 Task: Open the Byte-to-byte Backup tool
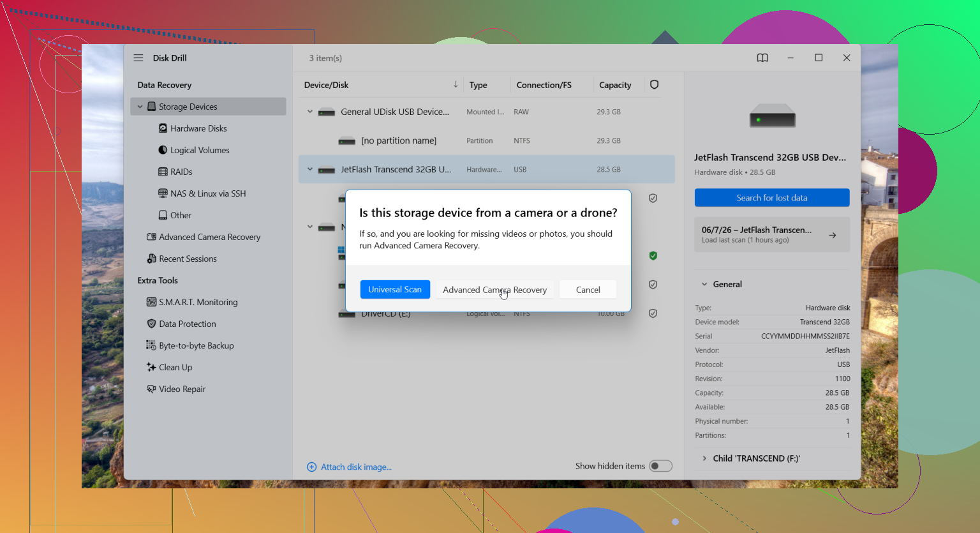coord(190,345)
